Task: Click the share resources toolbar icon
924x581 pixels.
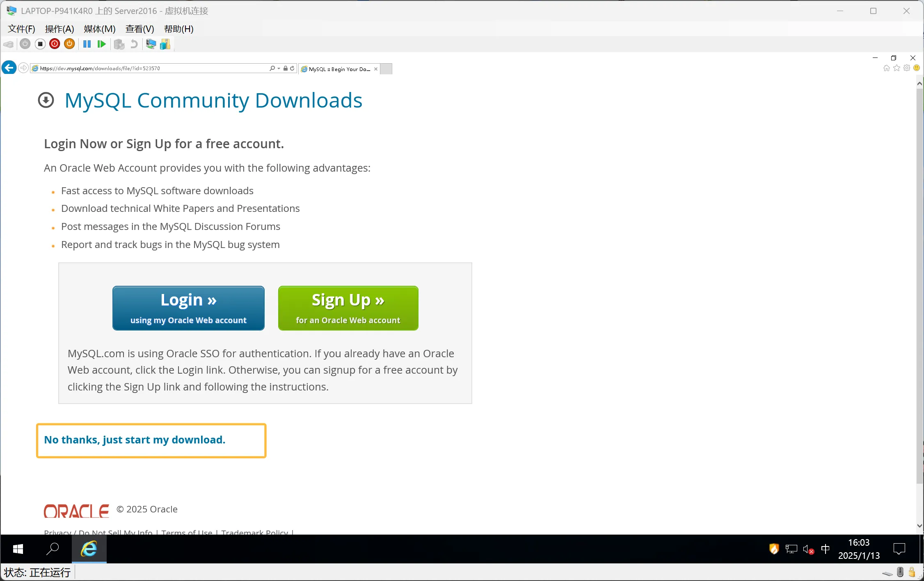Action: pyautogui.click(x=165, y=44)
